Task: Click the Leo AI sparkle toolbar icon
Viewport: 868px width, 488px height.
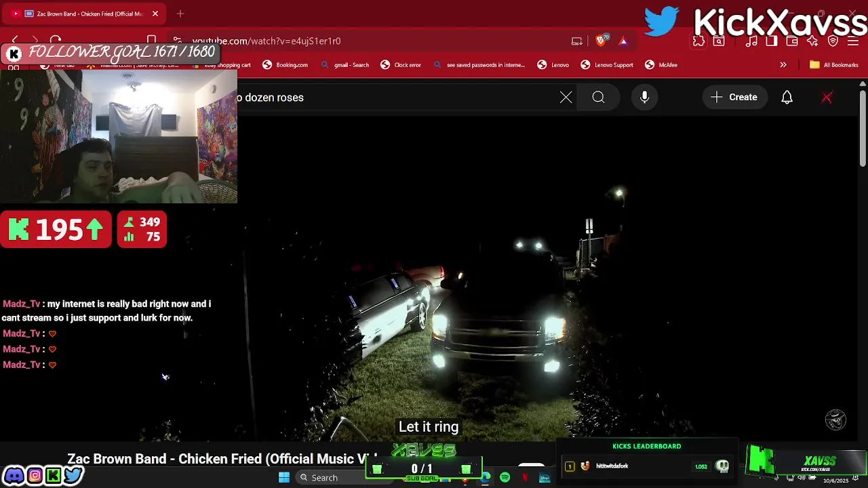Action: click(x=812, y=41)
